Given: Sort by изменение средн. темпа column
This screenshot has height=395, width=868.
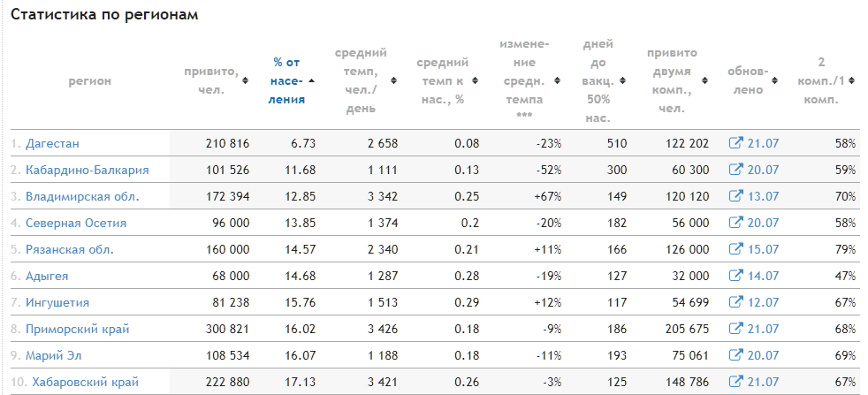Looking at the screenshot, I should pyautogui.click(x=524, y=80).
